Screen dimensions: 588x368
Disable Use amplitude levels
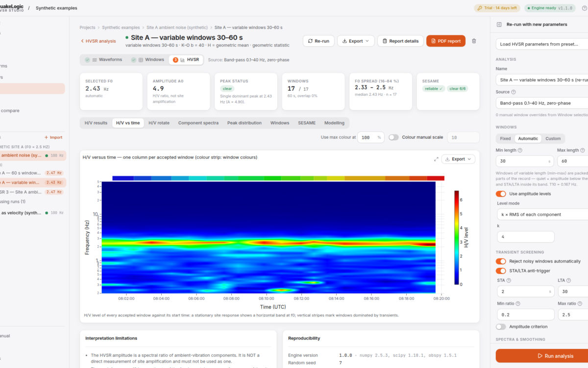click(501, 194)
